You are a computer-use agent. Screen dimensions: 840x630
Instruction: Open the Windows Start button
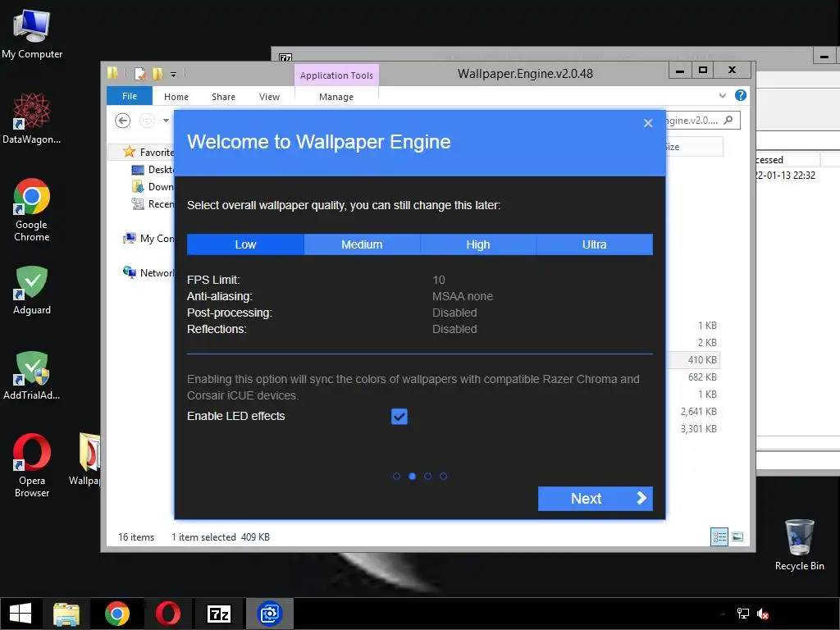pyautogui.click(x=21, y=614)
